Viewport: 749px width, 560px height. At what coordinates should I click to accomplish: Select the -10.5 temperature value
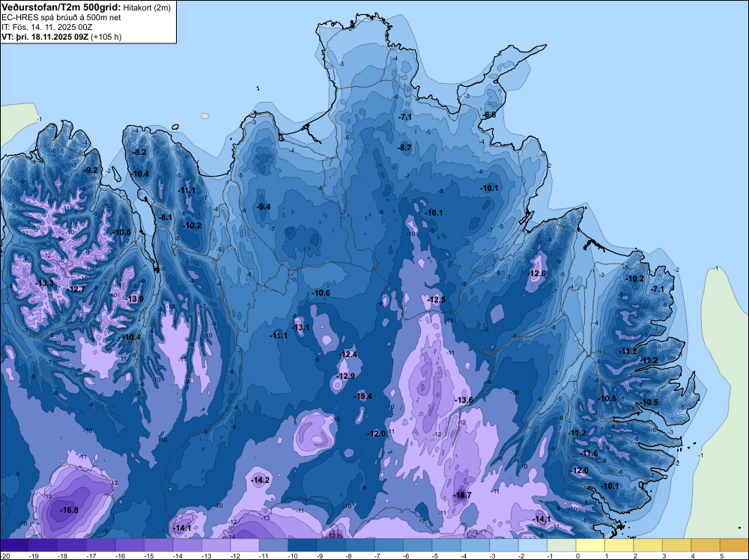pos(649,403)
